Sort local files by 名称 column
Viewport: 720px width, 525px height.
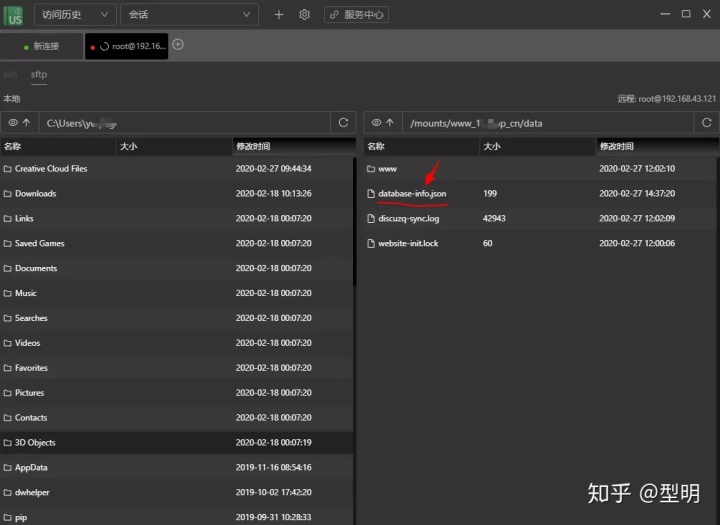(58, 147)
